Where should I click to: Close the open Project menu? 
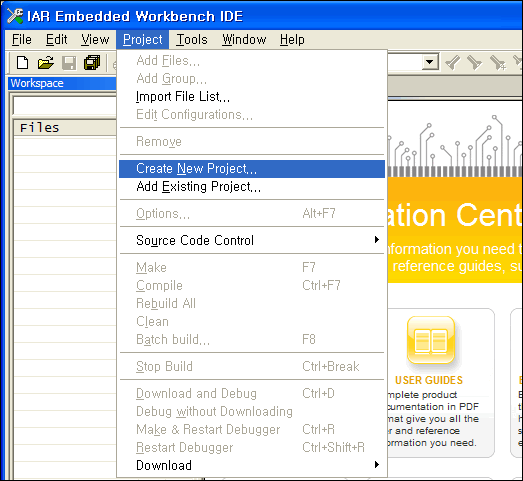142,40
